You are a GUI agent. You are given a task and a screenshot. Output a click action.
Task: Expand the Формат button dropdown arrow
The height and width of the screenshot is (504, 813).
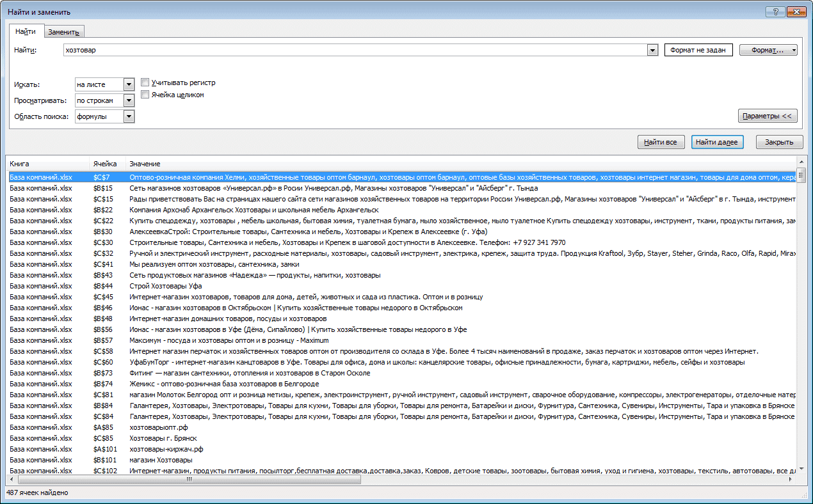[x=794, y=50]
